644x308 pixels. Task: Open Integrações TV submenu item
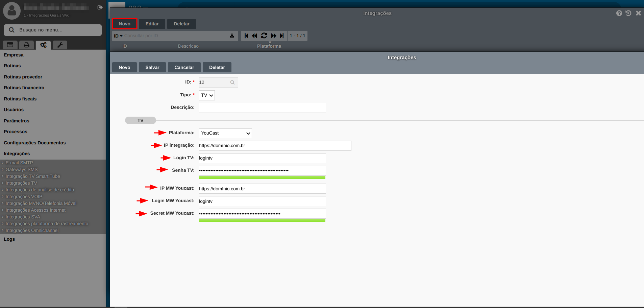pos(21,183)
